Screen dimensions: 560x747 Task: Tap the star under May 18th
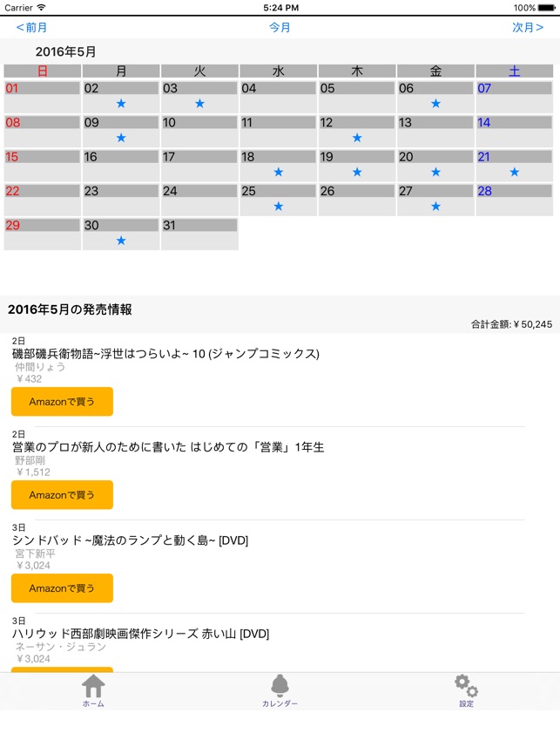coord(278,172)
